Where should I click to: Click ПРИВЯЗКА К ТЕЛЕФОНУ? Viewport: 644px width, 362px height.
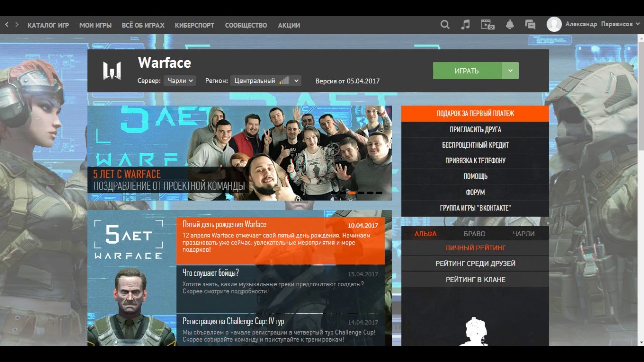pos(475,160)
